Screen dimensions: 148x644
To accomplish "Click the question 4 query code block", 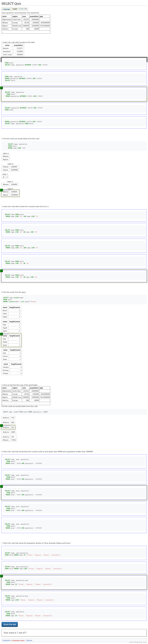I will point(74,299).
